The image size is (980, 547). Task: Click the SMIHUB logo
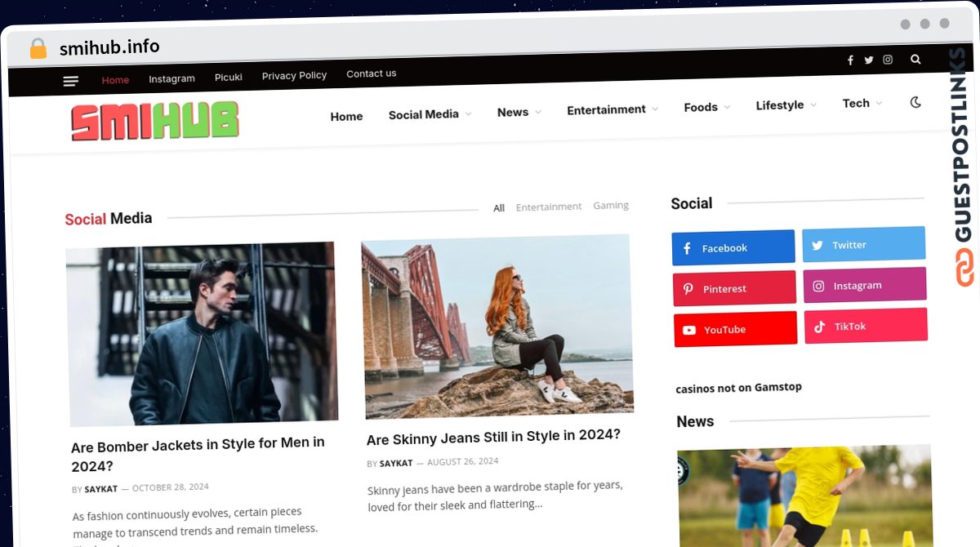click(155, 122)
